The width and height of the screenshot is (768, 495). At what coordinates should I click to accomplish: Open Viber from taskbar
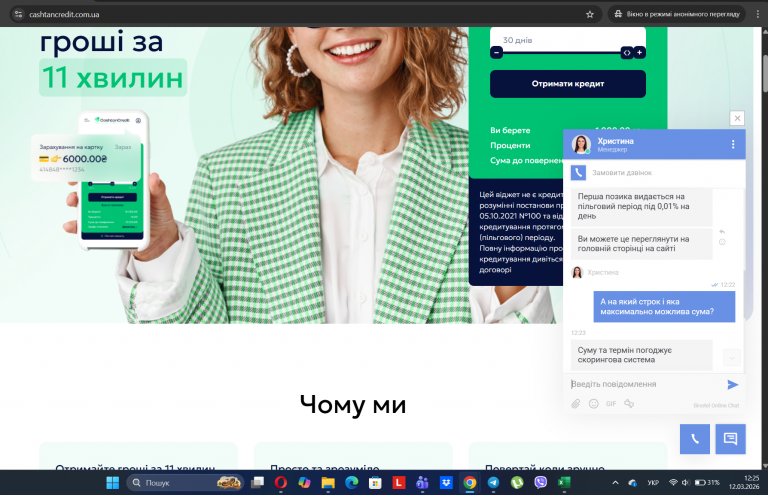(x=540, y=483)
